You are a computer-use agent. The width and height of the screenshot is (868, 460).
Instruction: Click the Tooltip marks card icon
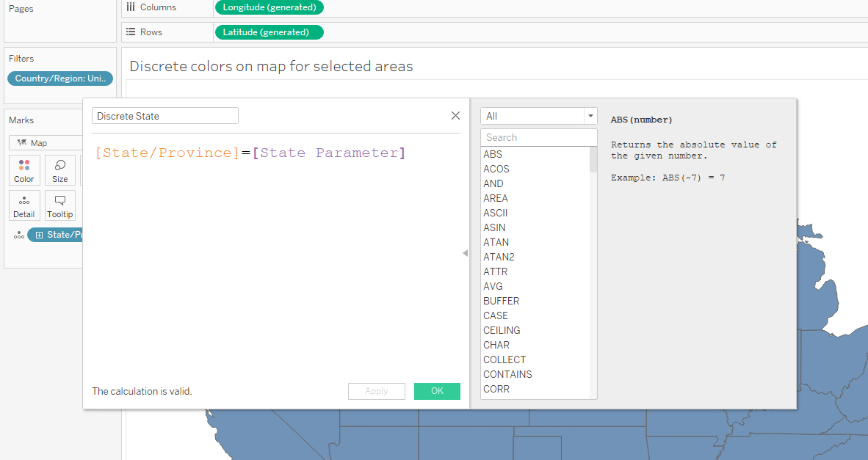tap(60, 205)
